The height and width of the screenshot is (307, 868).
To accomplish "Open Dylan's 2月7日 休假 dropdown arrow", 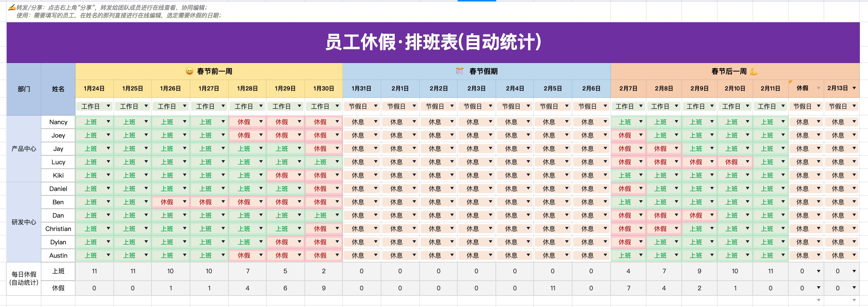I will tap(641, 242).
